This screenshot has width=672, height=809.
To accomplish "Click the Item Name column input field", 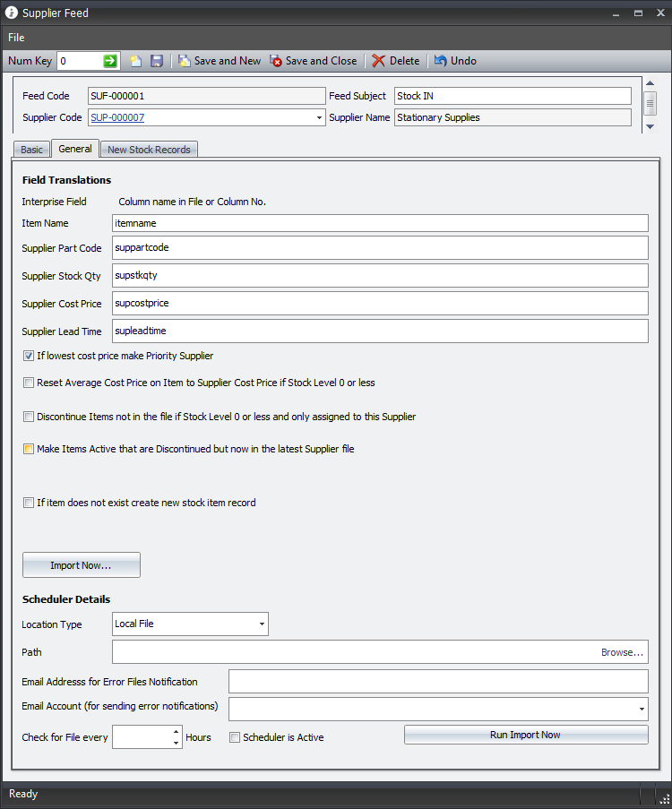I will pos(380,223).
